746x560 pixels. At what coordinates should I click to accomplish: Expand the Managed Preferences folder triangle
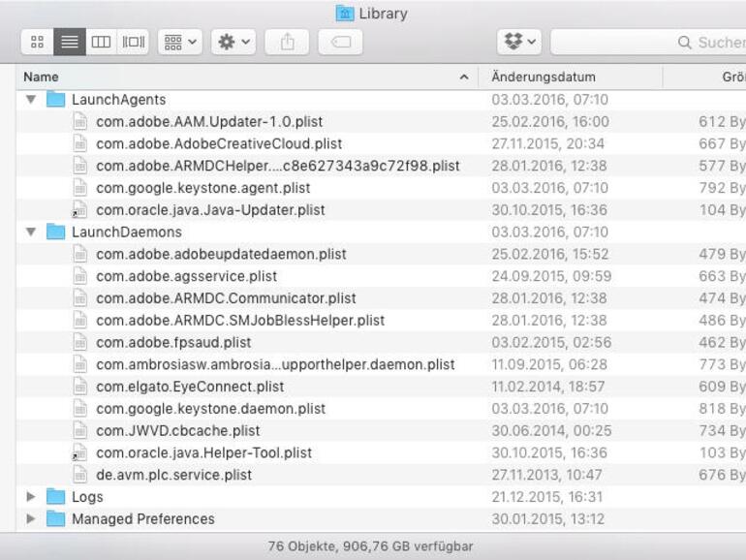31,518
